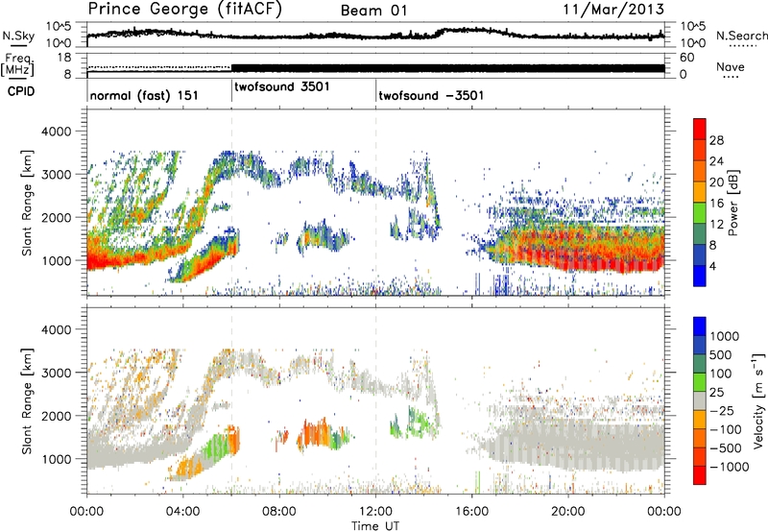
Task: Click the '500' velocity colorbar value
Action: [x=721, y=355]
